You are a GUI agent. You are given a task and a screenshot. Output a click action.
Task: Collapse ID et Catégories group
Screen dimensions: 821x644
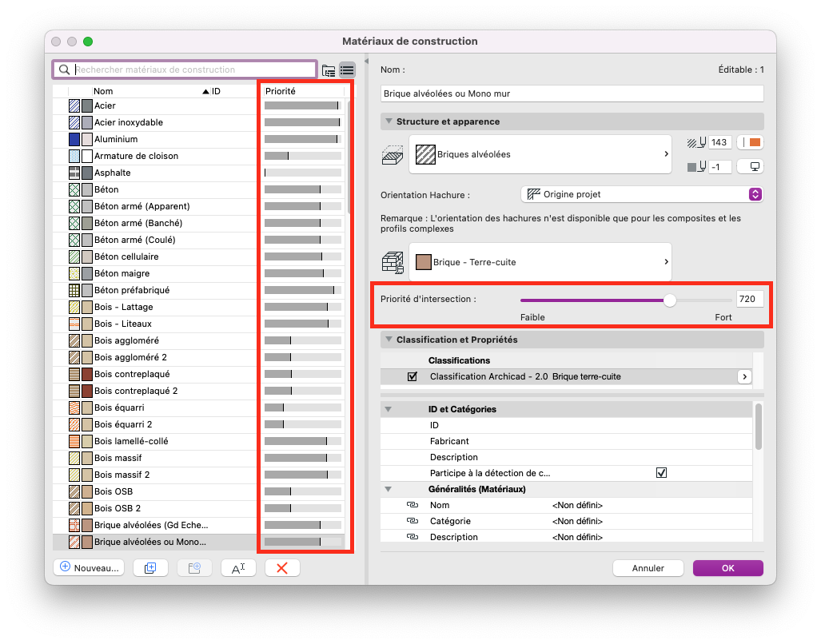tap(388, 409)
